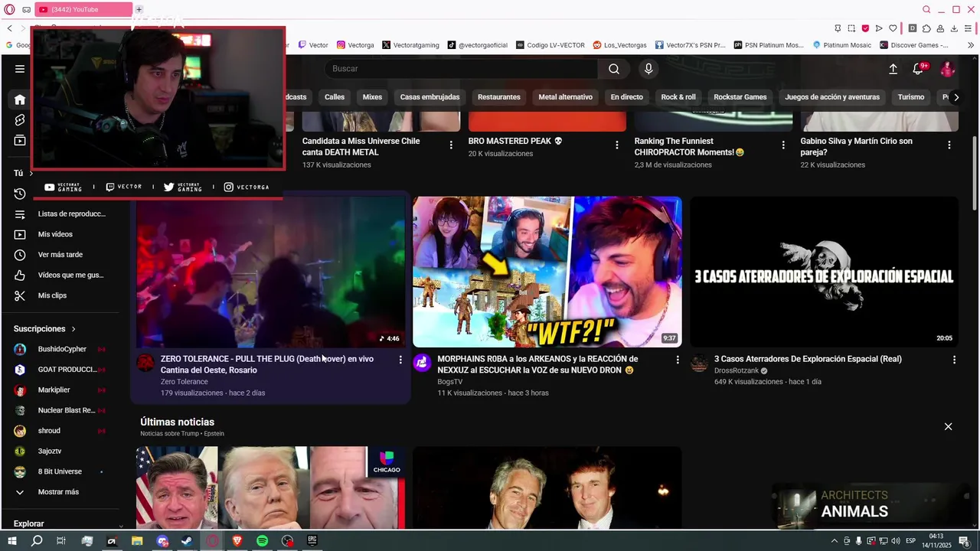This screenshot has height=551, width=980.
Task: Open options for BRO MASTERED PEAK video
Action: (x=617, y=145)
